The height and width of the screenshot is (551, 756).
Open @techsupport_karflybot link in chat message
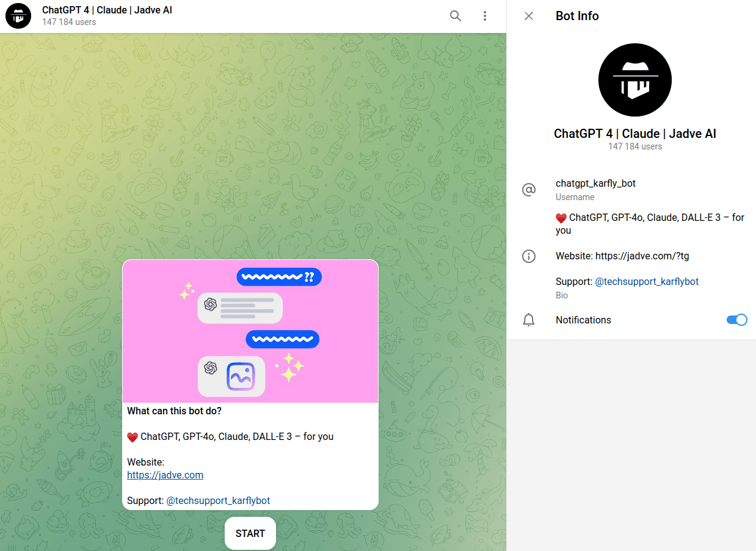coord(218,500)
